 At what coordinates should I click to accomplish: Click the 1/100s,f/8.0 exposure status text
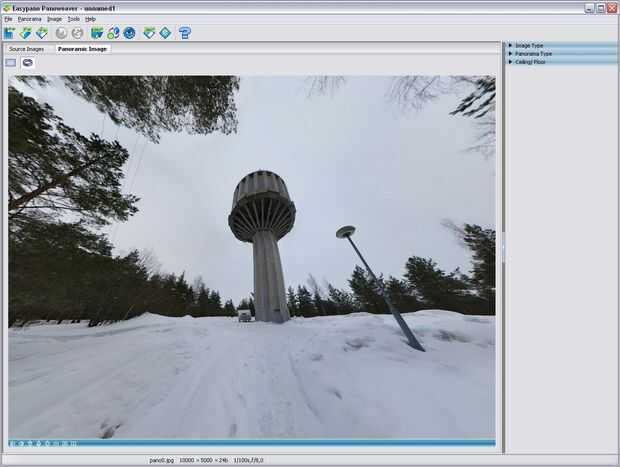248,460
